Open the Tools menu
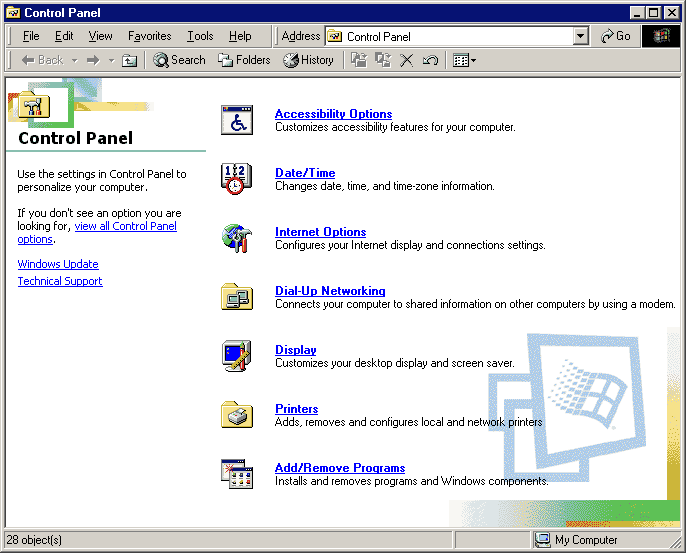The image size is (686, 553). (x=200, y=36)
